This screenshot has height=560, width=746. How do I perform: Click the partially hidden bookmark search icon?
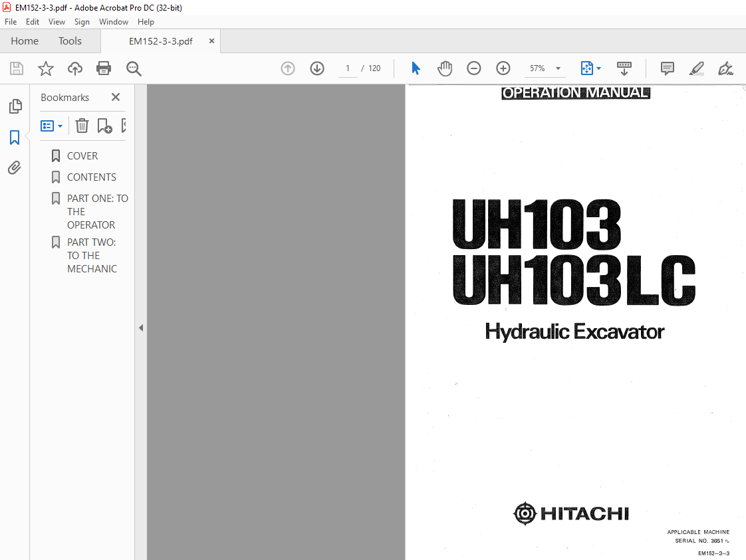(x=124, y=126)
